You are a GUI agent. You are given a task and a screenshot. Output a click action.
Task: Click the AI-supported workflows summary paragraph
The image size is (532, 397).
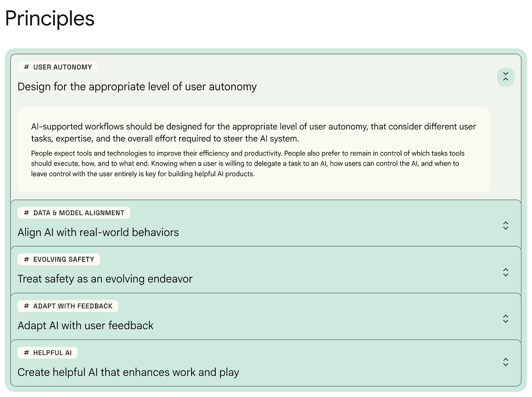253,132
